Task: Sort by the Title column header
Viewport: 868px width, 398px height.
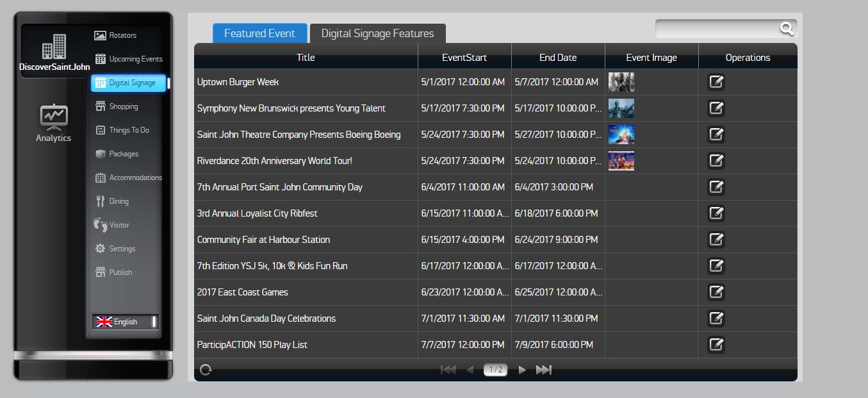Action: pos(306,57)
